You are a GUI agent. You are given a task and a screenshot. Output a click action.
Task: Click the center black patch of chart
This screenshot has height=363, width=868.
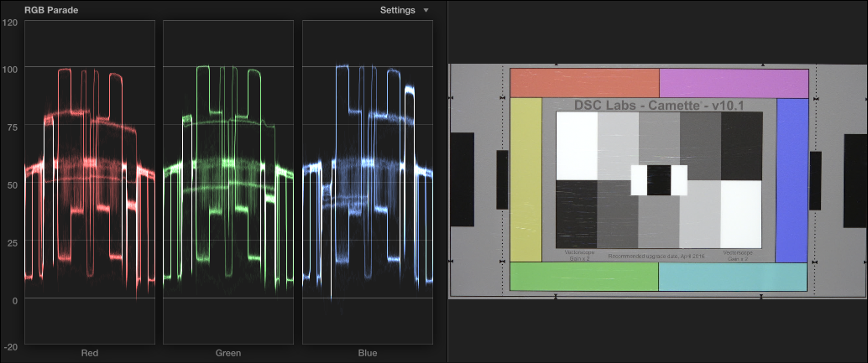659,179
